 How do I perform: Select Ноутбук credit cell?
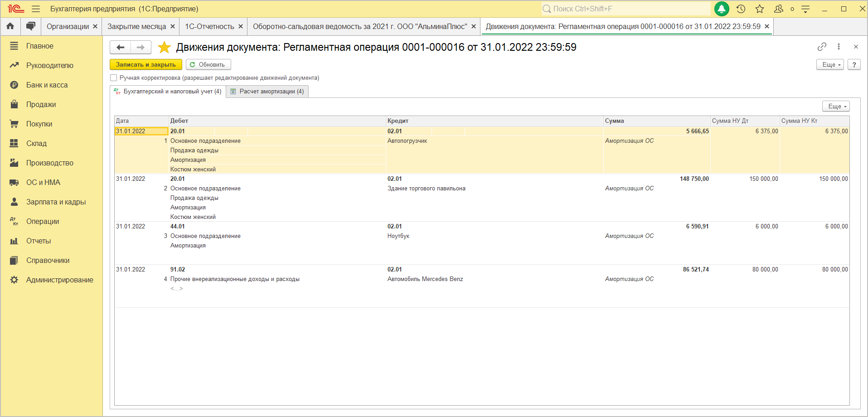495,236
